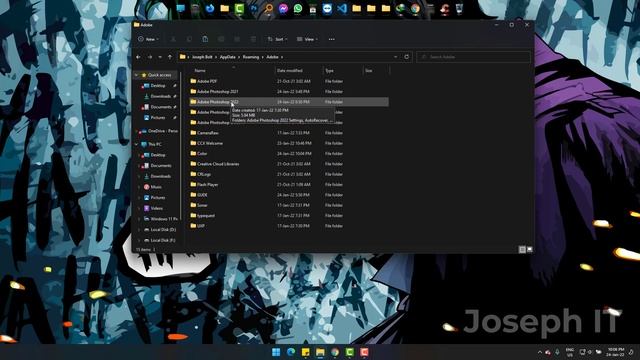Click the Forward navigation arrow
Viewport: 640px width, 360px height.
click(150, 57)
